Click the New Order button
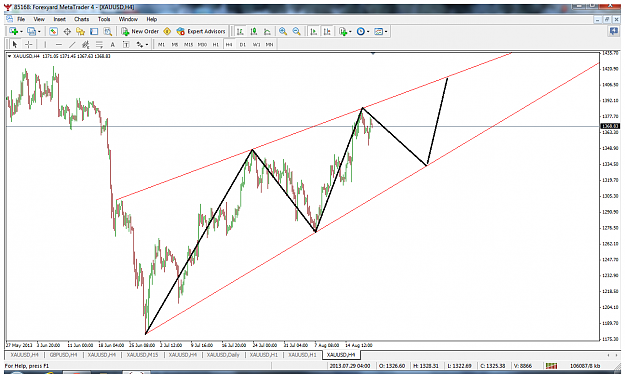Image resolution: width=625 pixels, height=374 pixels. point(140,31)
